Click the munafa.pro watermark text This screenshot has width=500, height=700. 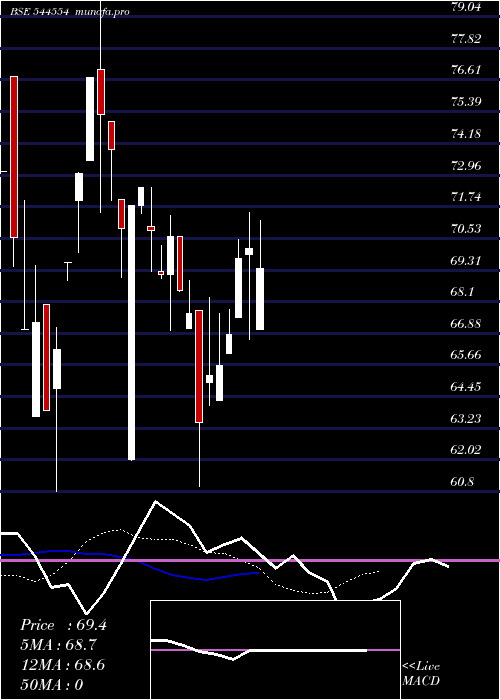click(102, 12)
